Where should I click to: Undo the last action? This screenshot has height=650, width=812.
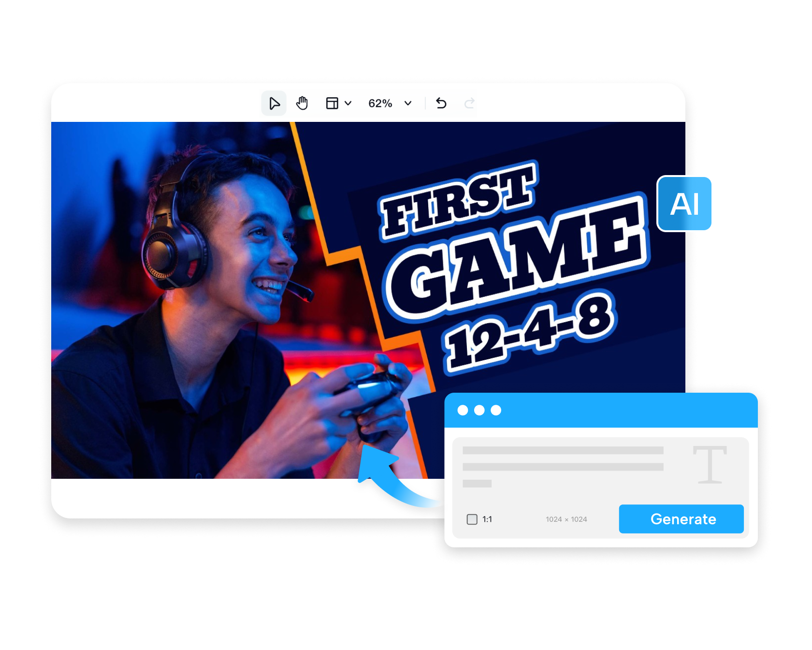[x=441, y=103]
